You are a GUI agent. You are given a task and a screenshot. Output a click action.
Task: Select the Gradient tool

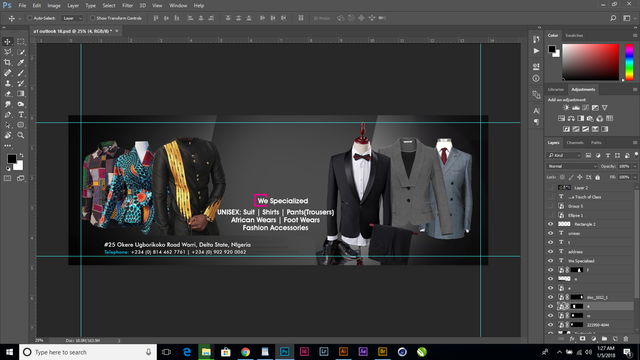tap(21, 93)
